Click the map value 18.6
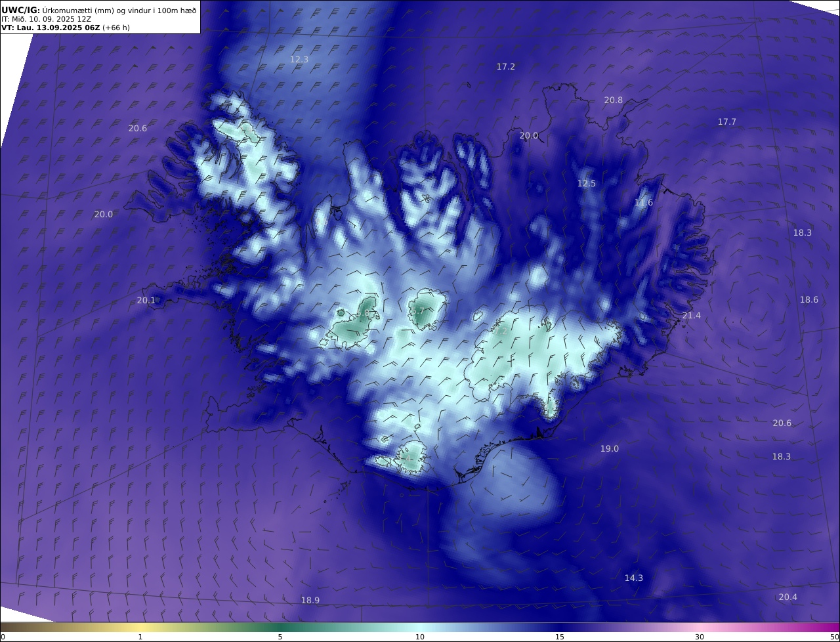The height and width of the screenshot is (642, 840). 809,299
